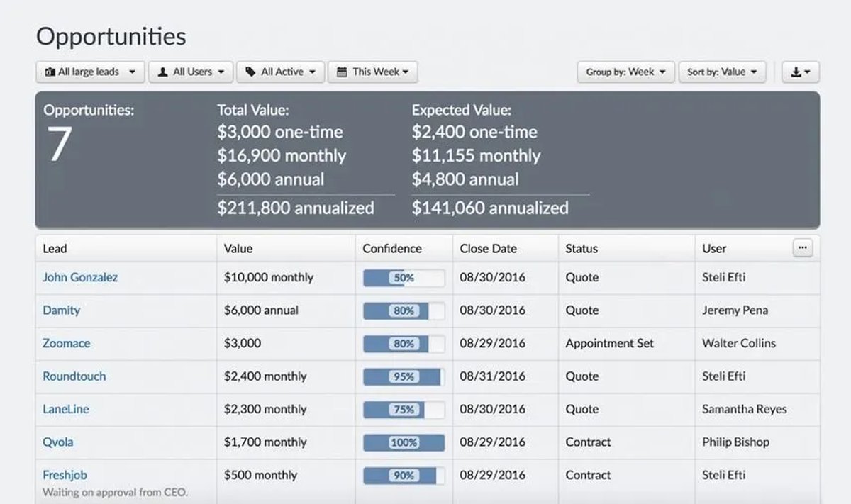The width and height of the screenshot is (851, 504).
Task: Open the download export dropdown icon
Action: (801, 72)
